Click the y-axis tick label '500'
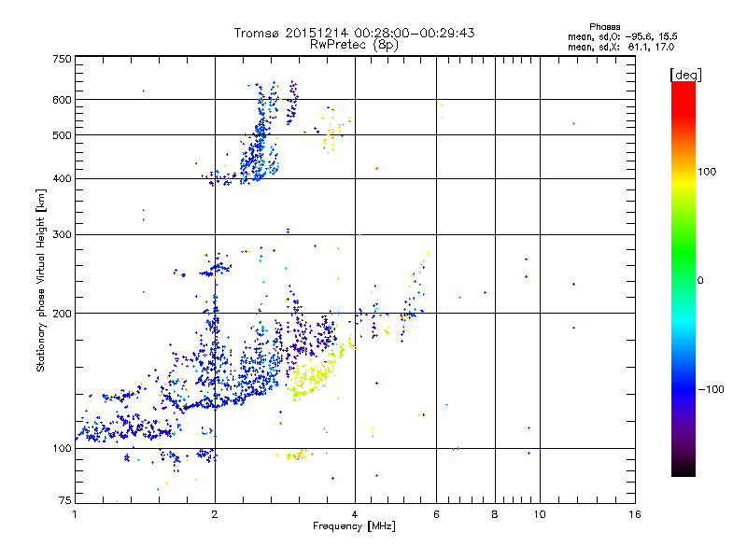Viewport: 747px width, 560px height. [62, 135]
